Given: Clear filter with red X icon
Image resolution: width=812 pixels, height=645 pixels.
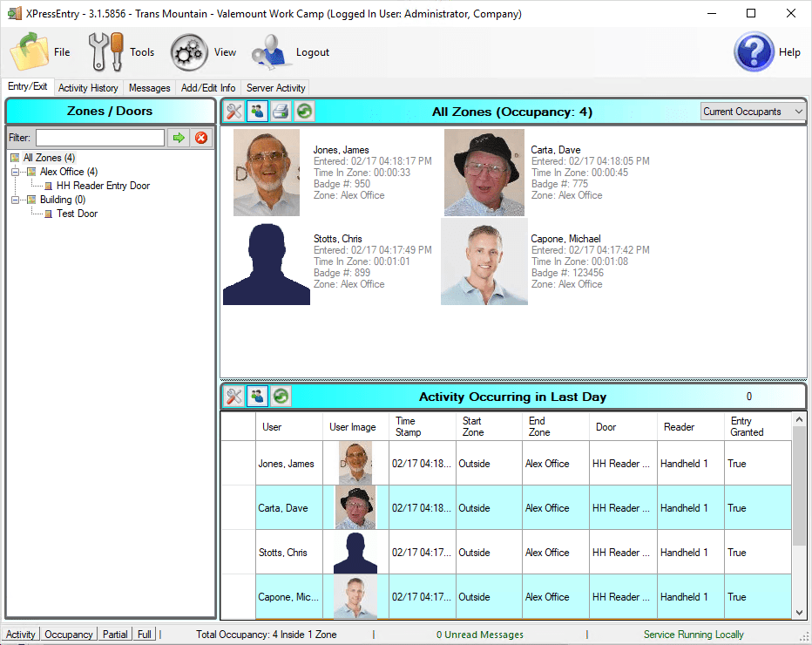Looking at the screenshot, I should tap(201, 138).
